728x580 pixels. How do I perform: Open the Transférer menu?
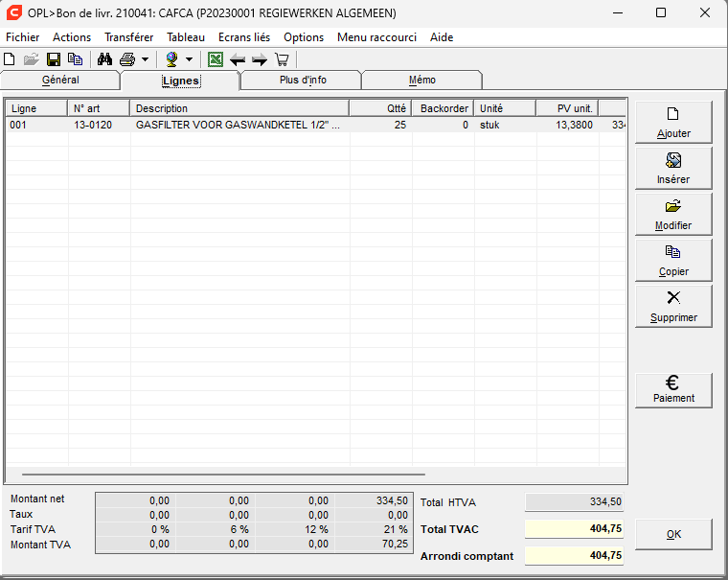(129, 37)
